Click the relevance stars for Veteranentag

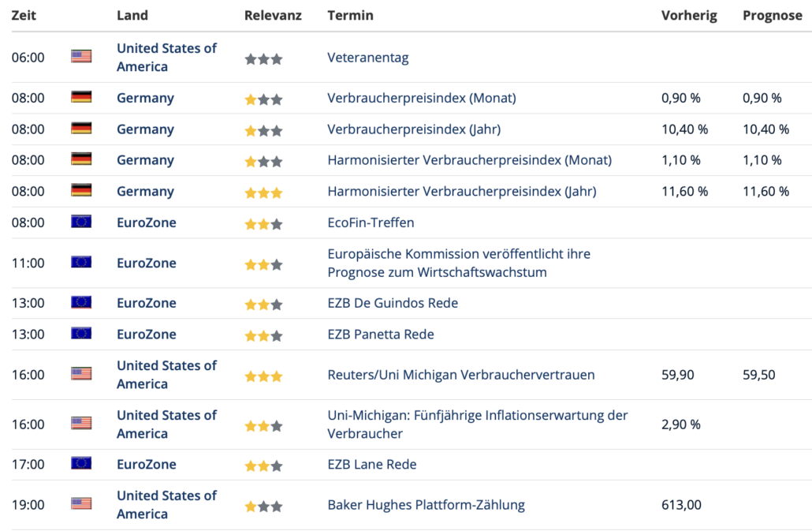pos(263,59)
